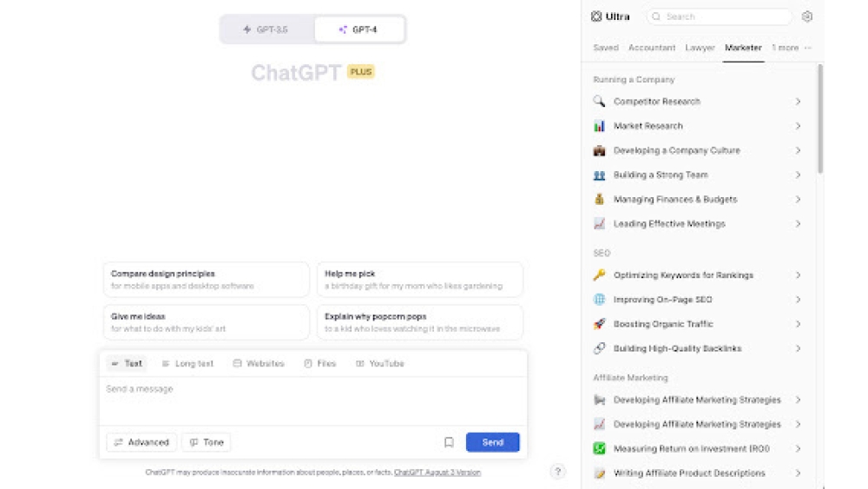Open Advanced options
Viewport: 868px width, 489px height.
[x=141, y=442]
